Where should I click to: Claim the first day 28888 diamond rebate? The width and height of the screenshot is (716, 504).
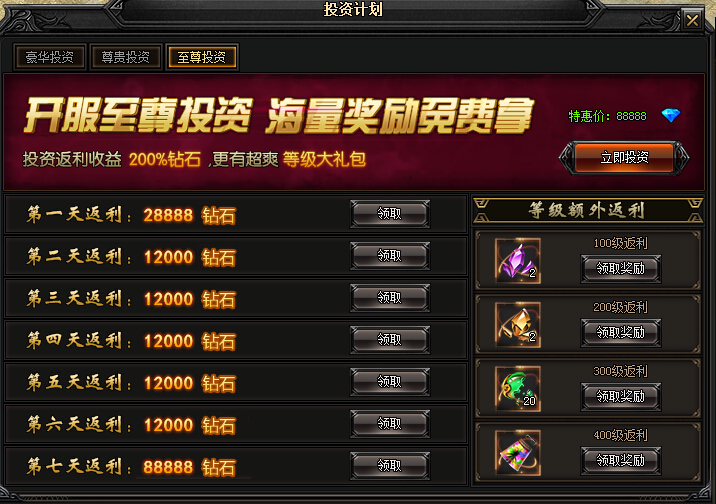(x=390, y=214)
